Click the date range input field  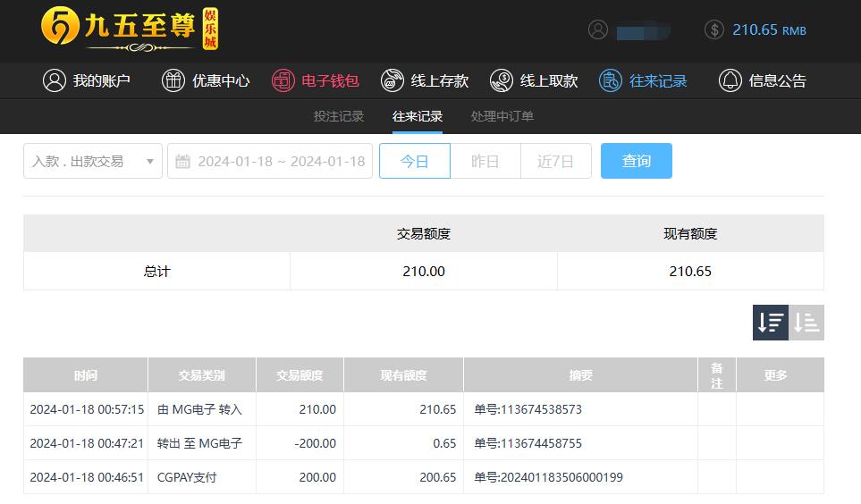point(270,161)
